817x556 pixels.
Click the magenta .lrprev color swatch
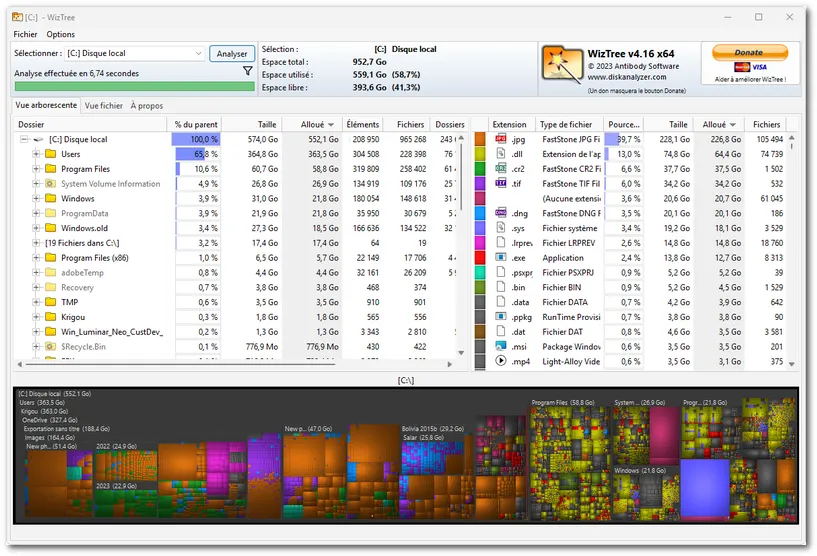coord(480,243)
